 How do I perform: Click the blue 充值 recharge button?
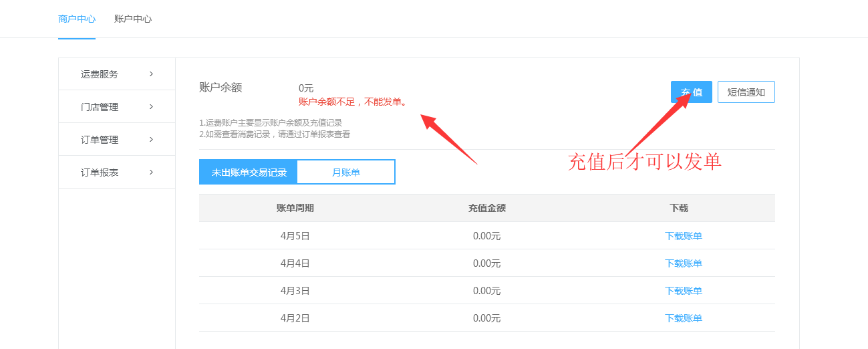pyautogui.click(x=692, y=92)
